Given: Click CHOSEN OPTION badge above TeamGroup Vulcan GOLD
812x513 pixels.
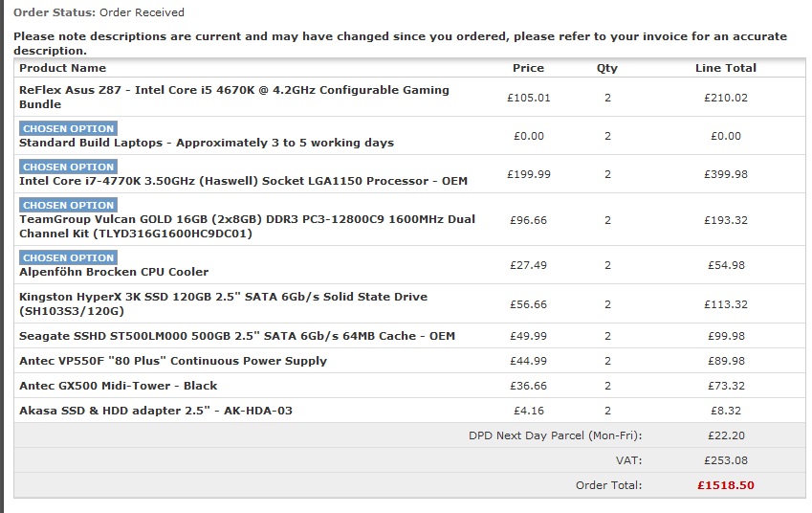Looking at the screenshot, I should pyautogui.click(x=68, y=205).
